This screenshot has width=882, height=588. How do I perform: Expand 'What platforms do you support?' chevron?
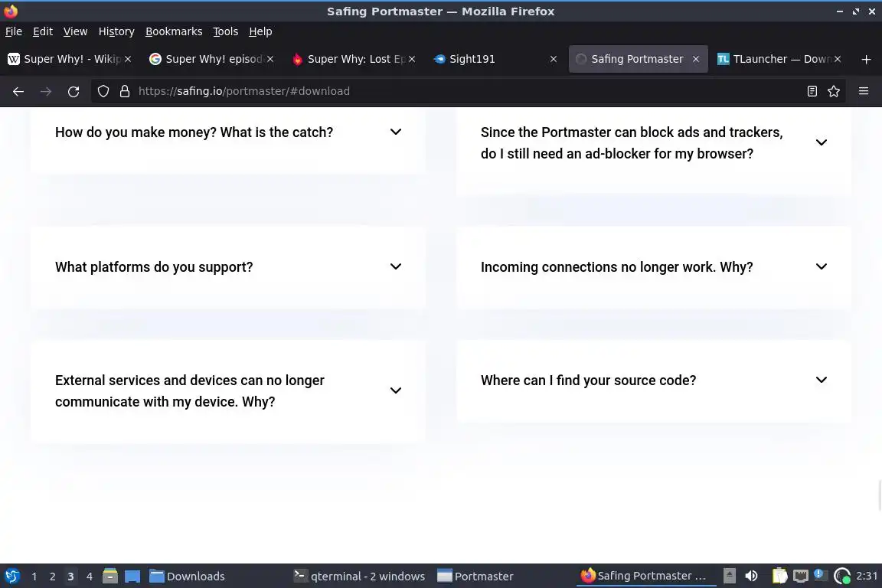[x=396, y=266]
